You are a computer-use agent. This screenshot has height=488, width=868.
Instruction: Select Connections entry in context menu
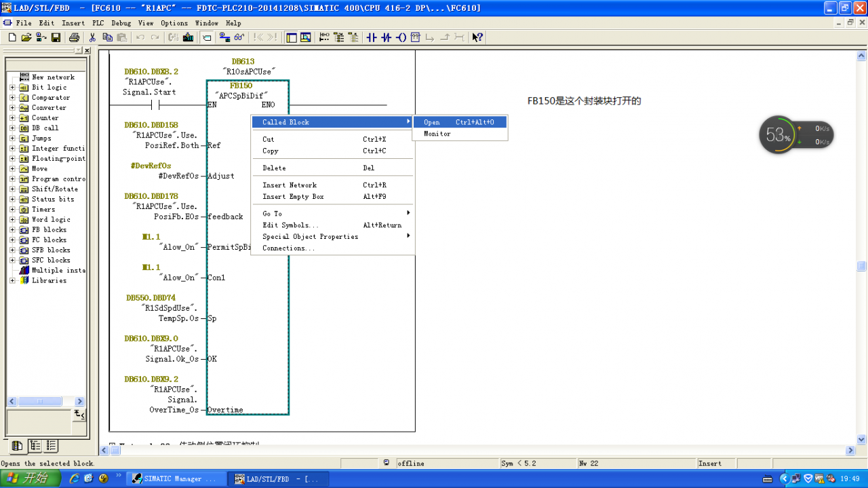click(332, 248)
